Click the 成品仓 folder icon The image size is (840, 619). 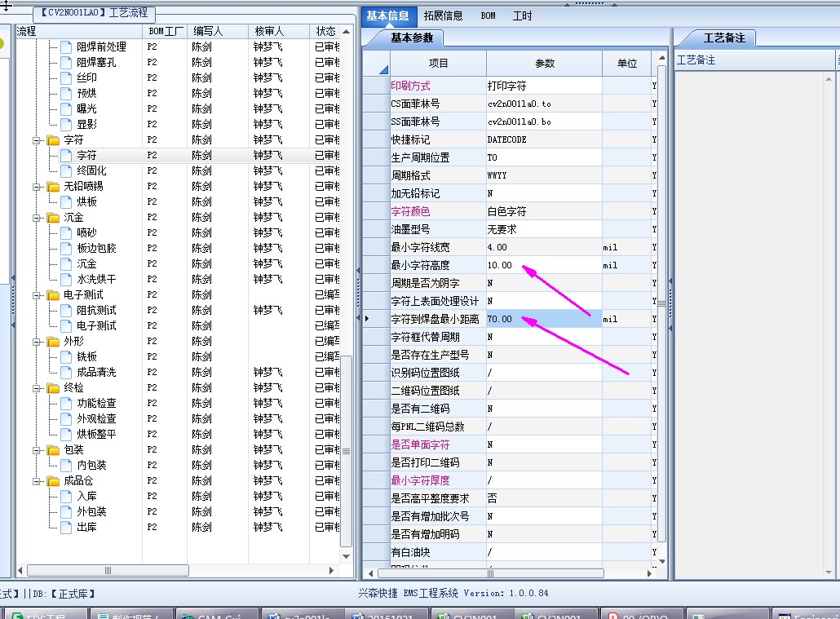pyautogui.click(x=53, y=482)
